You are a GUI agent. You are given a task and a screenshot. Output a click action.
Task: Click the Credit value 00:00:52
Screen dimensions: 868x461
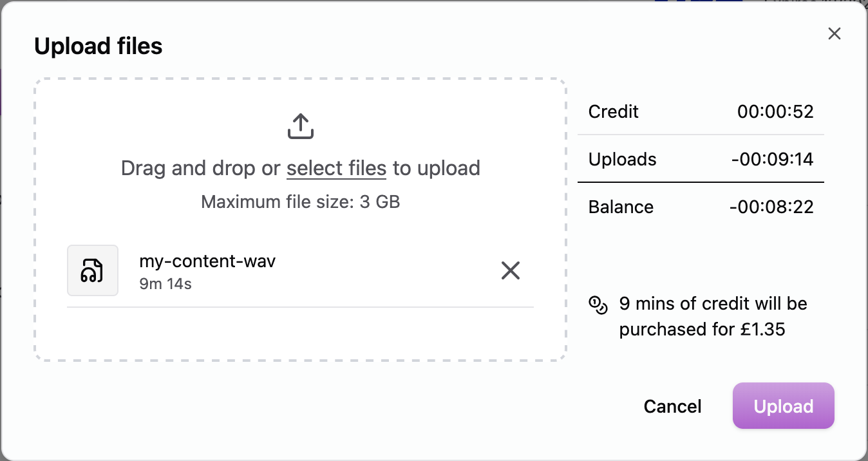[x=775, y=111]
